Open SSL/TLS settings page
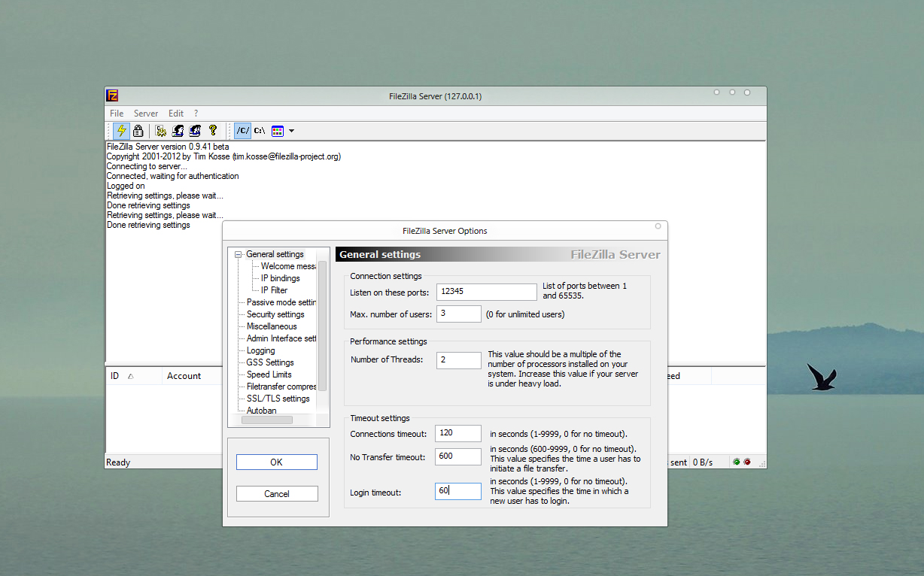Image resolution: width=924 pixels, height=576 pixels. click(x=278, y=399)
